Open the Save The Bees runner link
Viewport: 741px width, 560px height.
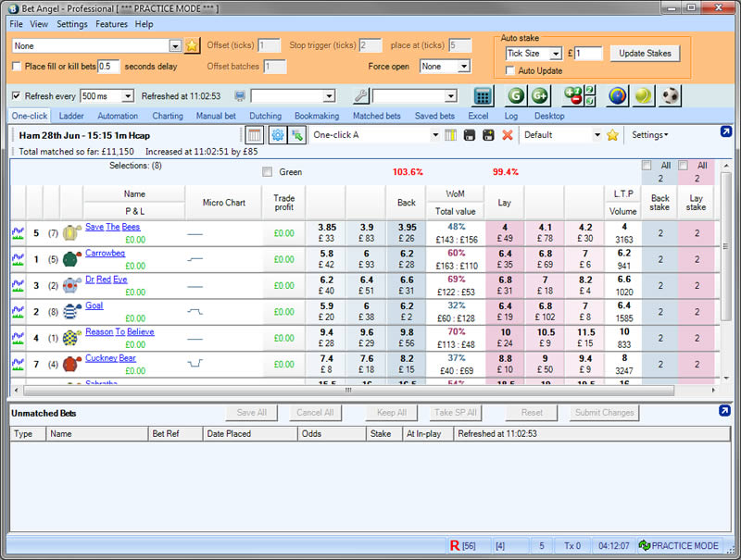tap(112, 227)
